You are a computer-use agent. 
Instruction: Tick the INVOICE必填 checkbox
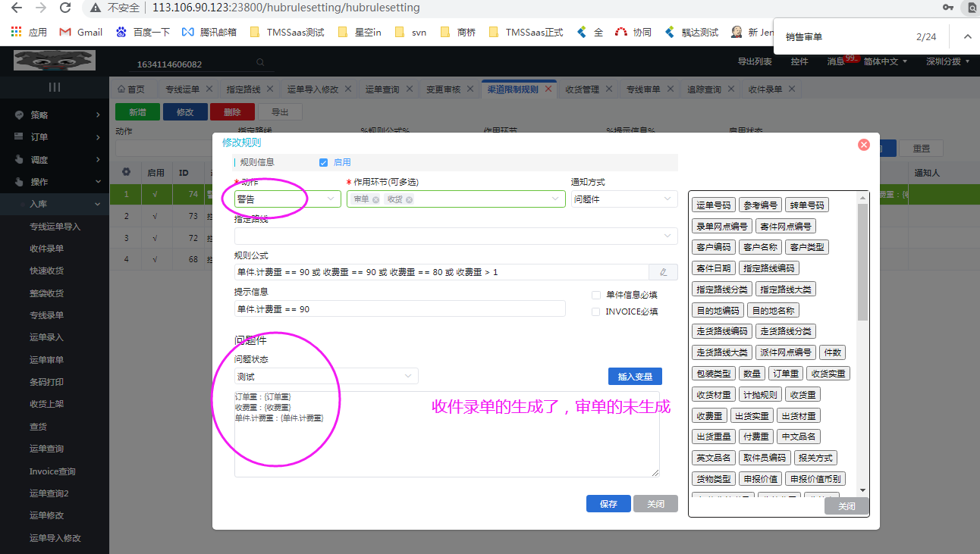(x=595, y=311)
